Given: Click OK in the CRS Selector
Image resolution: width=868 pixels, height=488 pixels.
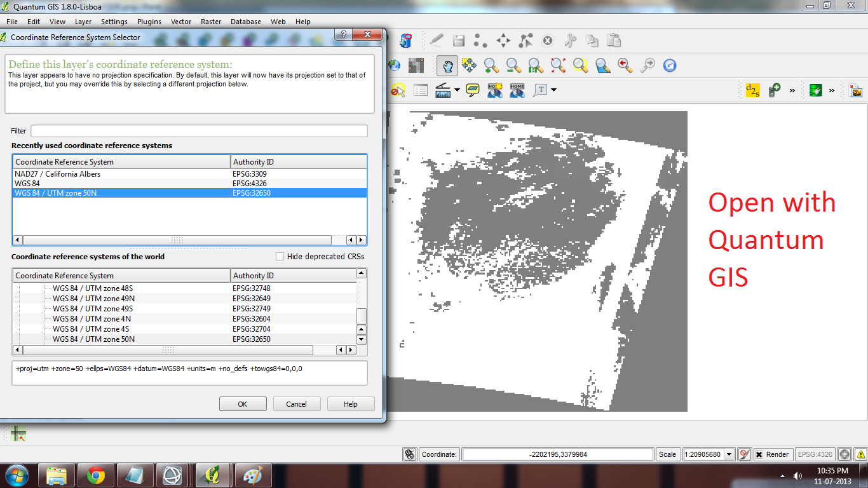Looking at the screenshot, I should point(243,404).
